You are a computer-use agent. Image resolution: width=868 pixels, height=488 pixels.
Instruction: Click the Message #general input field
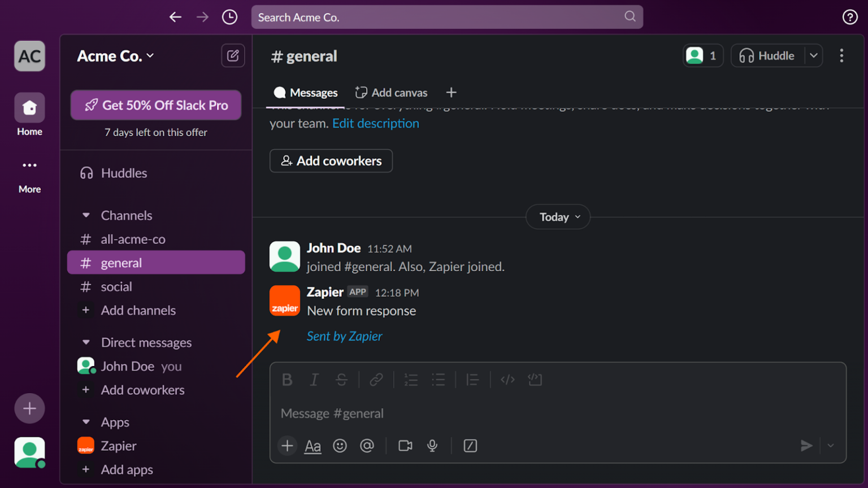pos(452,413)
